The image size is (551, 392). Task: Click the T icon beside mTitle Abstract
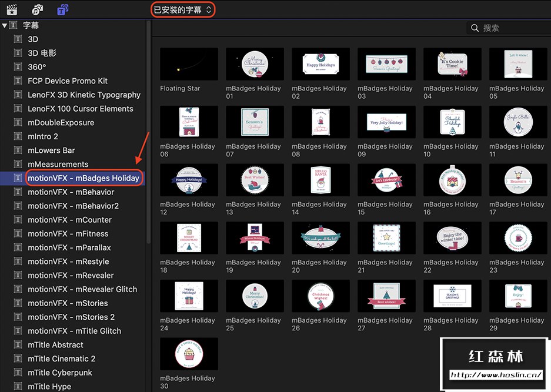point(18,345)
